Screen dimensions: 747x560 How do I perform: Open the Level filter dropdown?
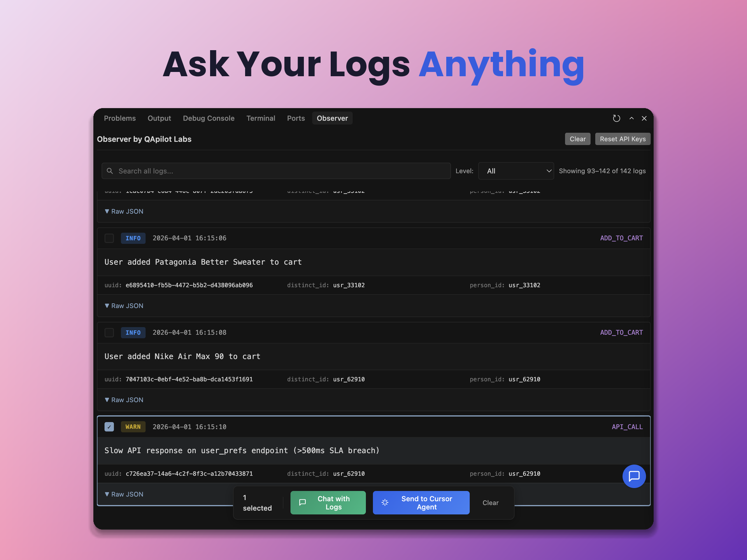click(x=516, y=171)
